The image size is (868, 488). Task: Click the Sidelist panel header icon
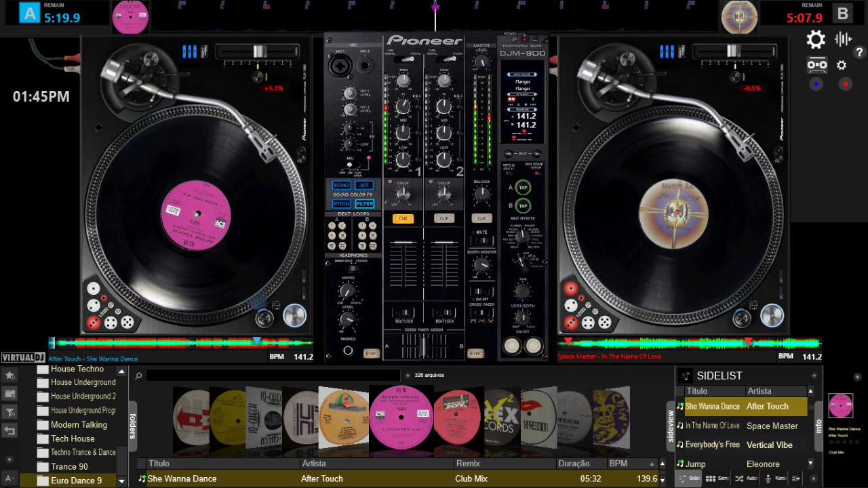[x=686, y=375]
